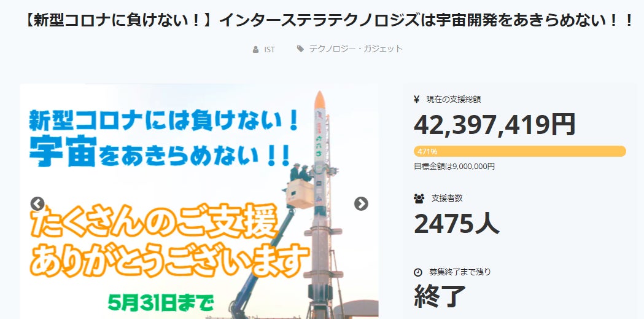Click the 471% funding progress bar

click(x=520, y=151)
